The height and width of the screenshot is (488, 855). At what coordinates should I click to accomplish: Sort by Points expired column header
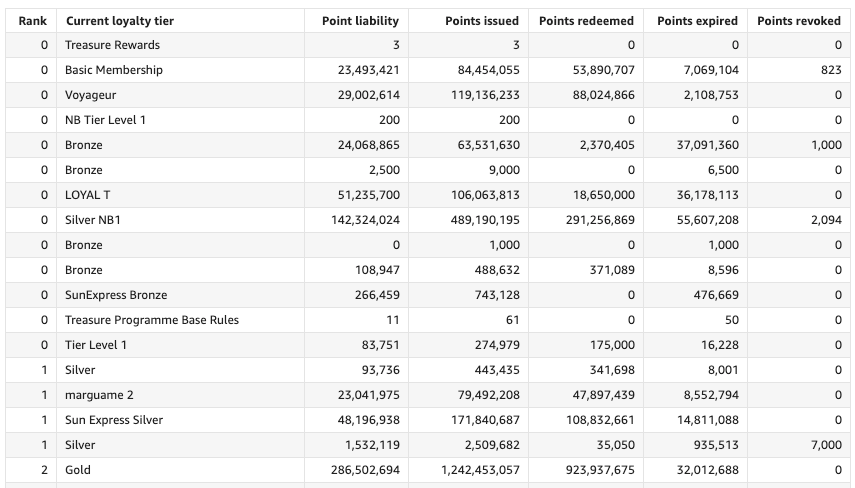coord(698,21)
